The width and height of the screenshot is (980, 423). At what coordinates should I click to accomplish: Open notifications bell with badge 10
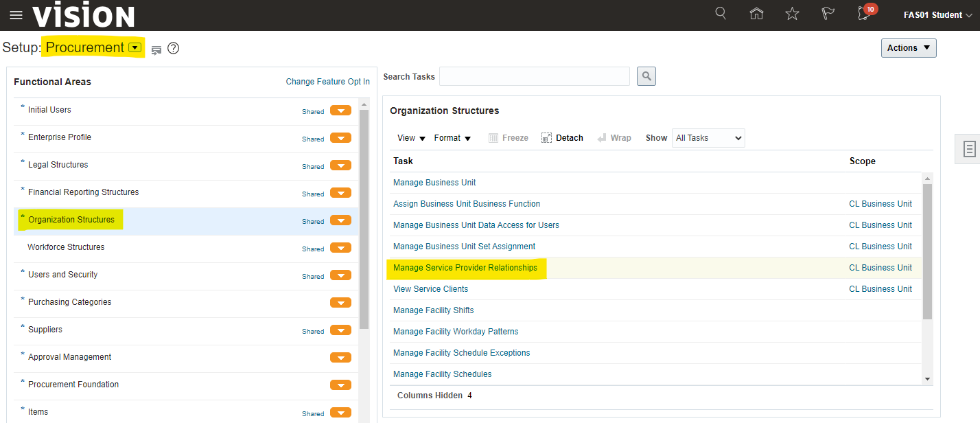tap(864, 14)
